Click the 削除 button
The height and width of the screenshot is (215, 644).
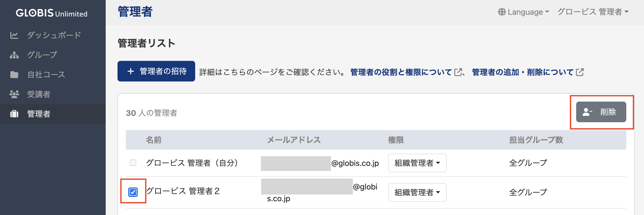click(x=601, y=112)
